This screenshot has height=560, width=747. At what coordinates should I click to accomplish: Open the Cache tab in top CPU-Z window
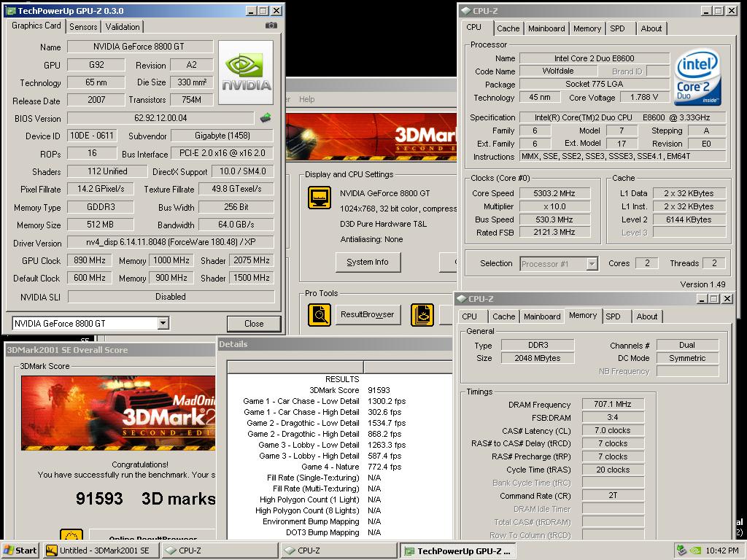coord(508,28)
